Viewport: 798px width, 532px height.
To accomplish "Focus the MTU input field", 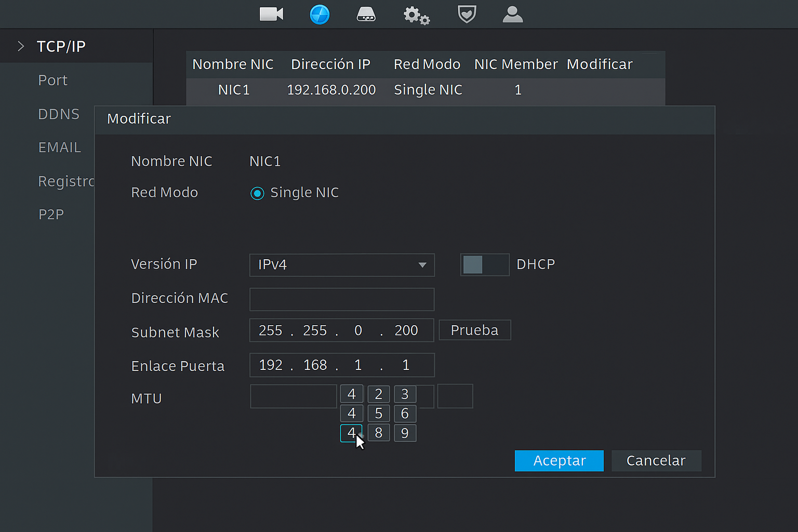I will point(293,396).
